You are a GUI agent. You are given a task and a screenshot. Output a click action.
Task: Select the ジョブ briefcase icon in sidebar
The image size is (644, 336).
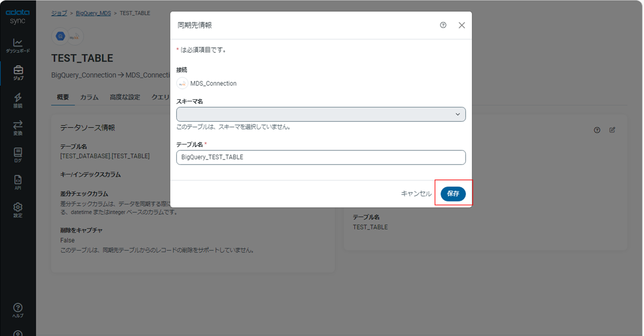click(18, 73)
